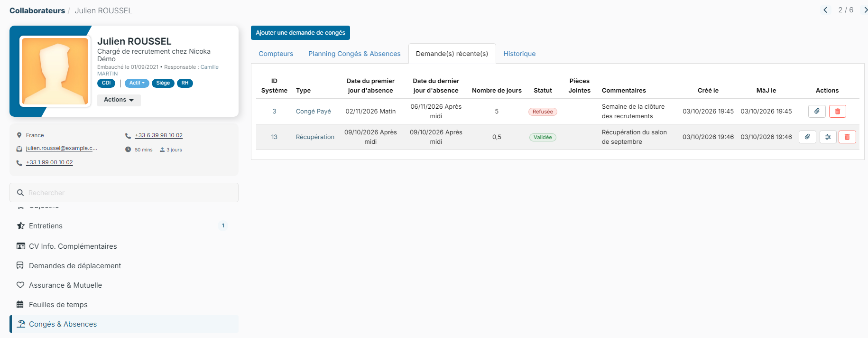Switch to the Compteurs tab

point(276,54)
